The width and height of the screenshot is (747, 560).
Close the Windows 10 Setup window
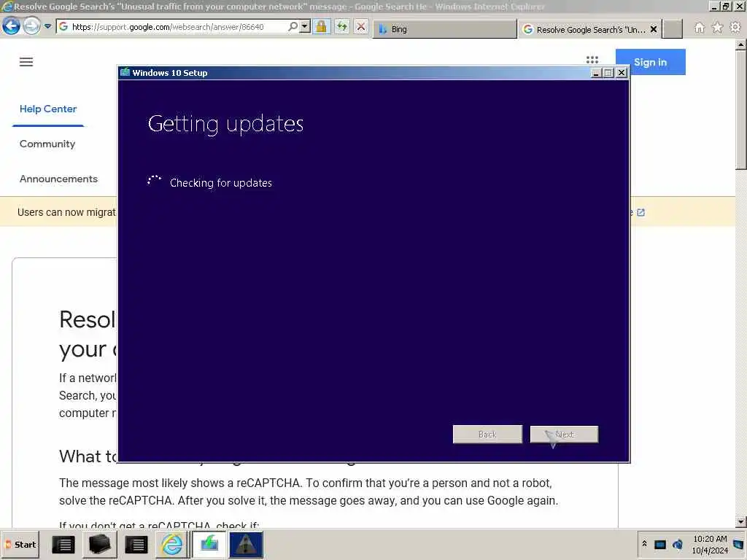622,73
